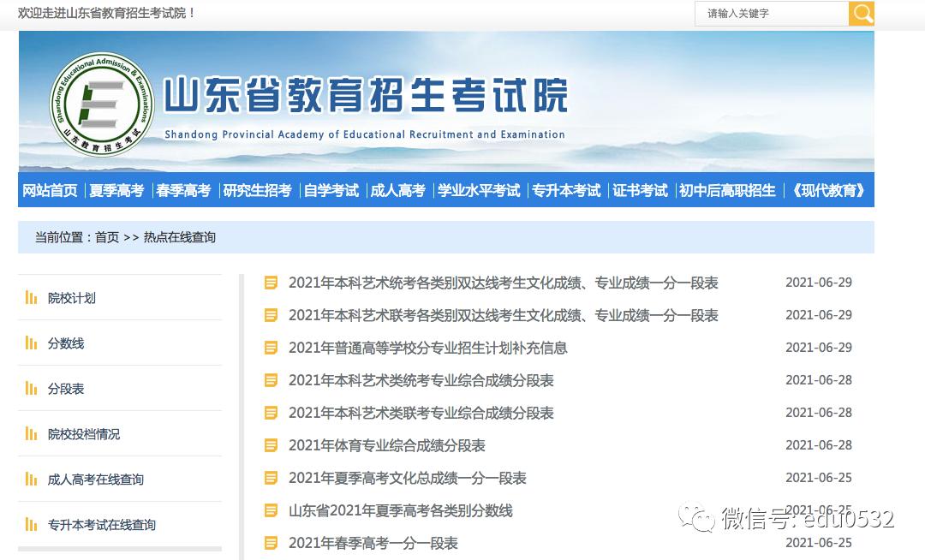Click the document icon beside 2021年夏季高考文化总成绩一分一段表
The image size is (925, 560).
point(271,478)
